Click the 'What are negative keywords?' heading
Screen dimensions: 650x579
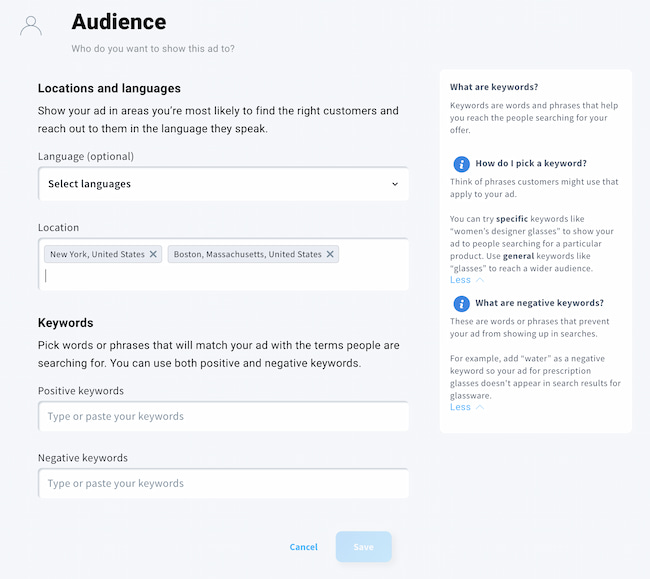539,303
